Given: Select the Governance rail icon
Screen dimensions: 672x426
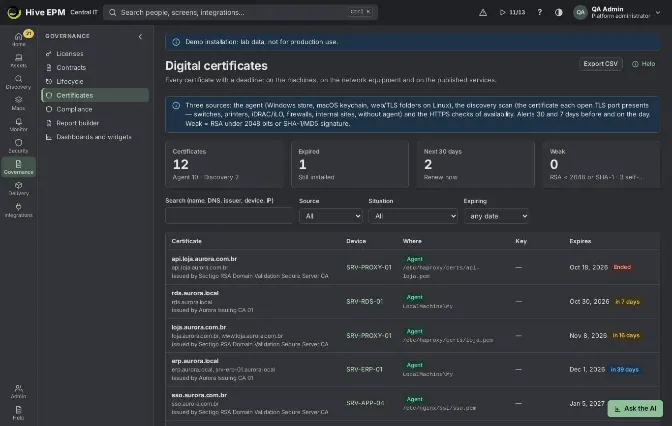Looking at the screenshot, I should tap(18, 167).
